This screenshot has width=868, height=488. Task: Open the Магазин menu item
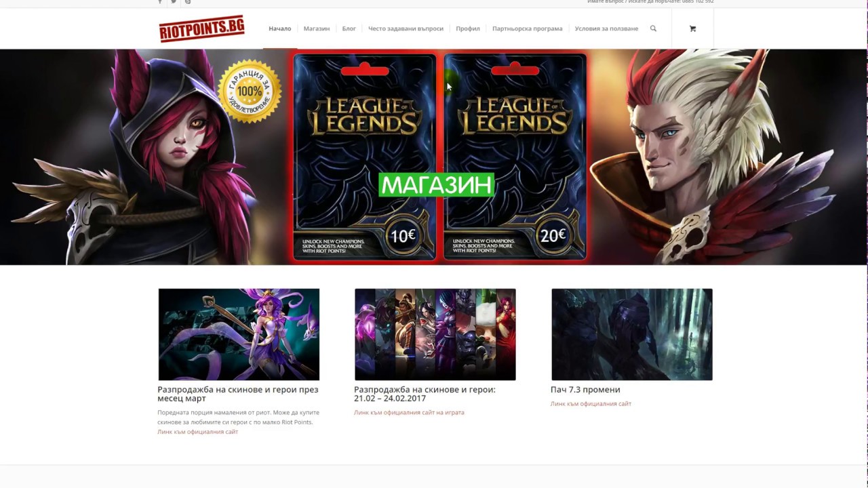click(317, 28)
